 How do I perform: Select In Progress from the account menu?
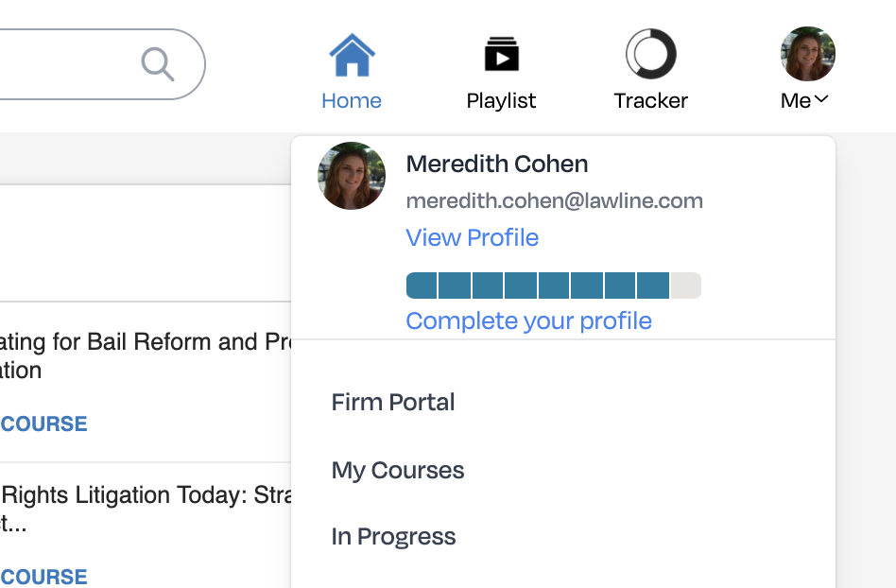[x=393, y=536]
